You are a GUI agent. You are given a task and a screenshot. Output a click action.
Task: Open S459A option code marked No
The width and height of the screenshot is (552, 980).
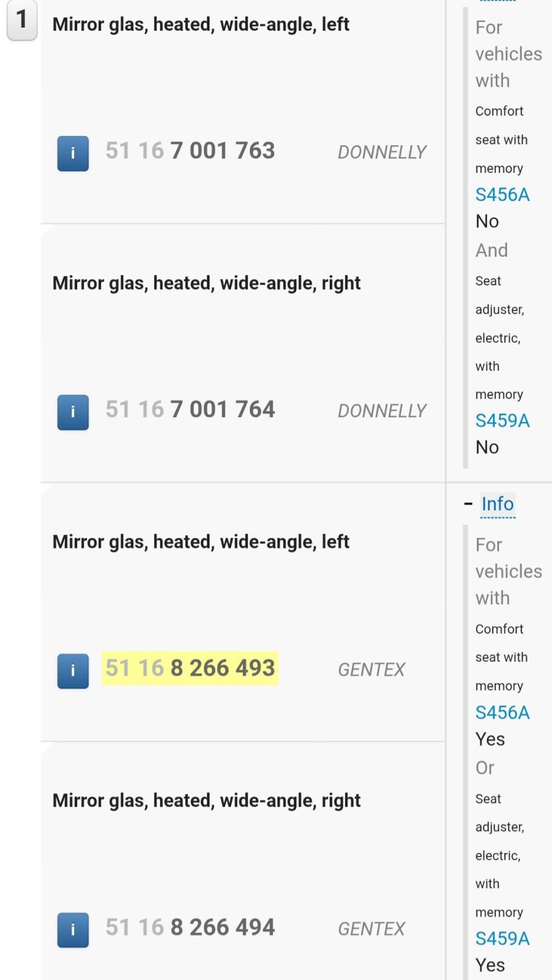502,421
